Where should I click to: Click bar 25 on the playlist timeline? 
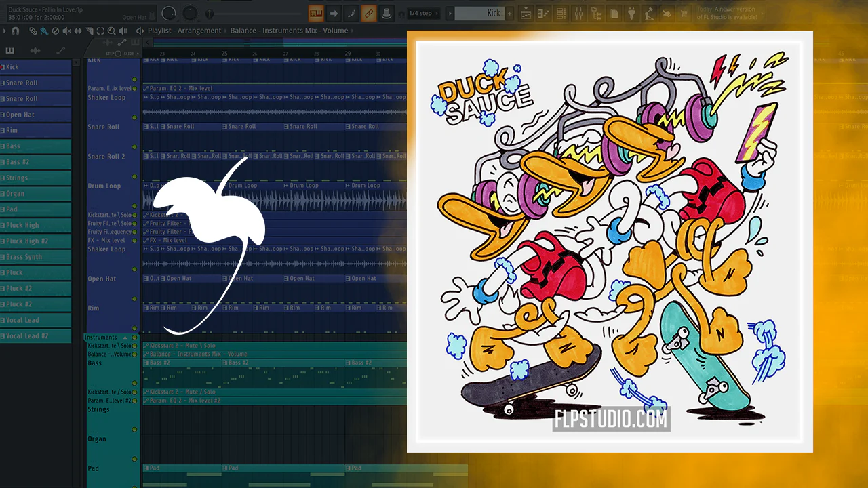(224, 53)
